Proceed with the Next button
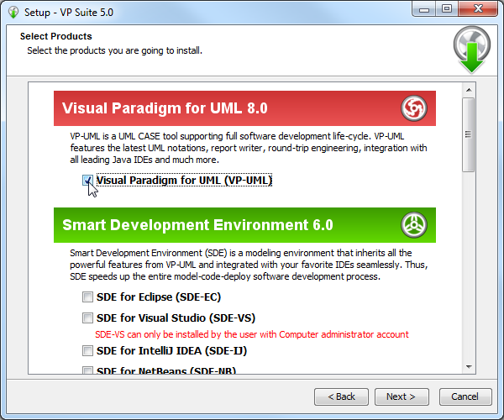The image size is (504, 420). click(x=402, y=396)
